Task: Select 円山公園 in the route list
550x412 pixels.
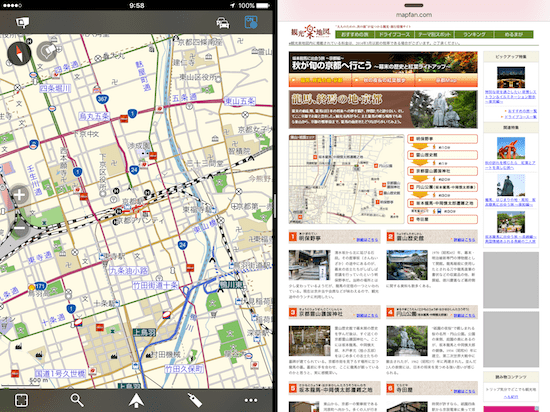Action: click(442, 187)
